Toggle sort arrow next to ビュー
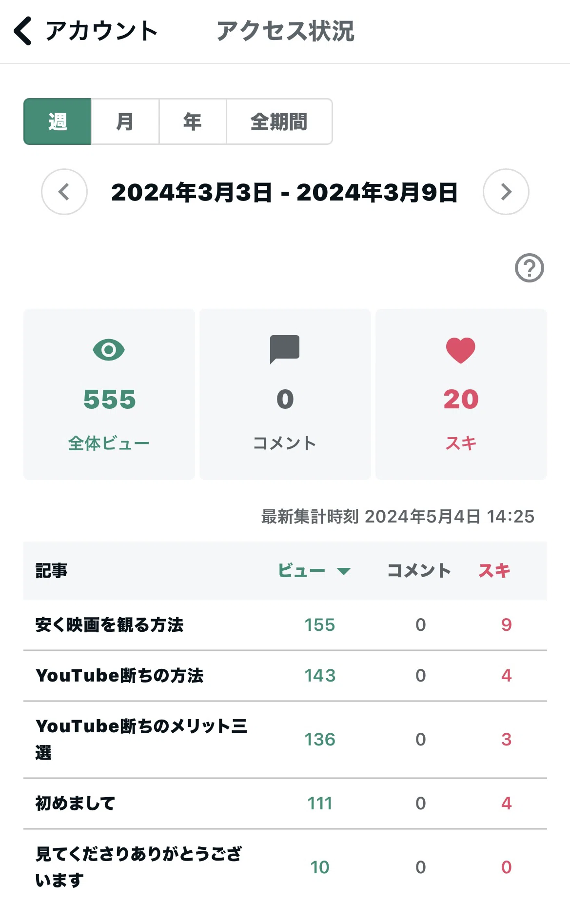The image size is (570, 924). [344, 571]
